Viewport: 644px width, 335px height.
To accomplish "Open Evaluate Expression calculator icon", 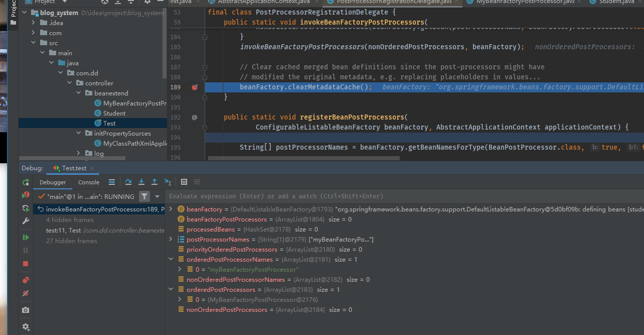I will coord(184,182).
